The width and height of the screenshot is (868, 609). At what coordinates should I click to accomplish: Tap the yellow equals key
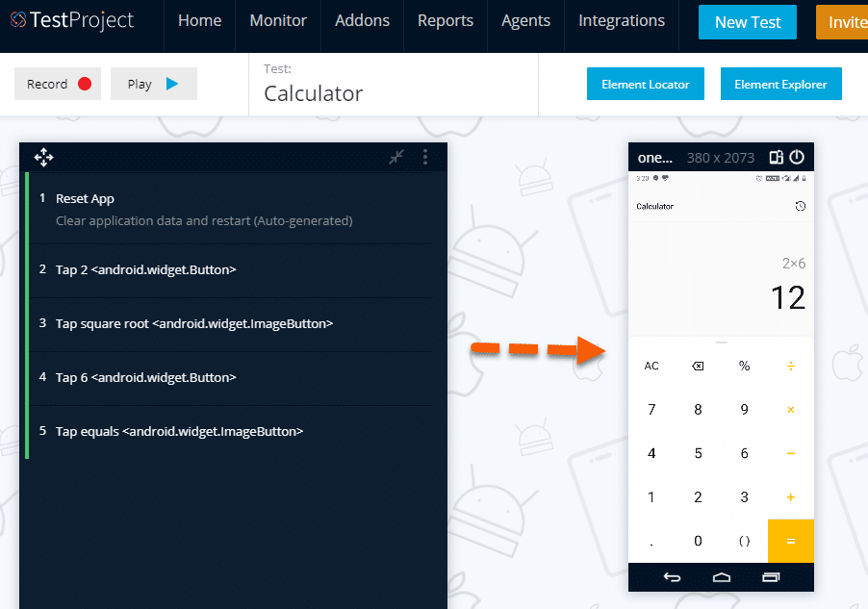tap(791, 541)
